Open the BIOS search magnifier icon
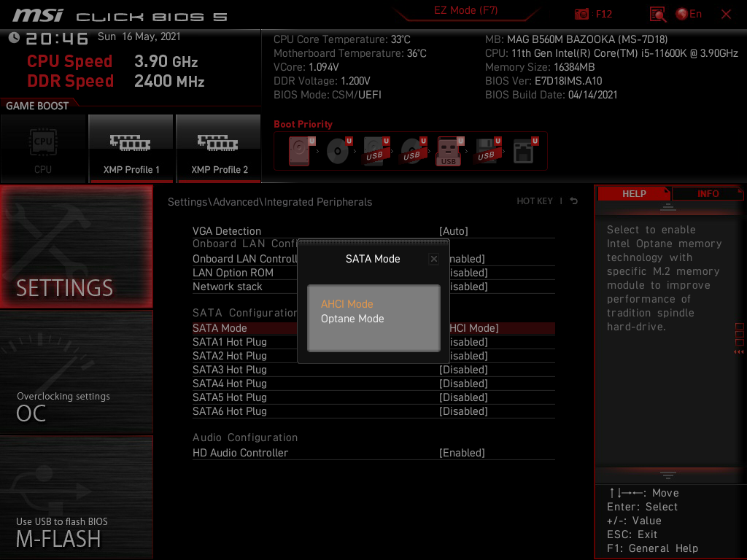This screenshot has height=560, width=747. point(658,15)
